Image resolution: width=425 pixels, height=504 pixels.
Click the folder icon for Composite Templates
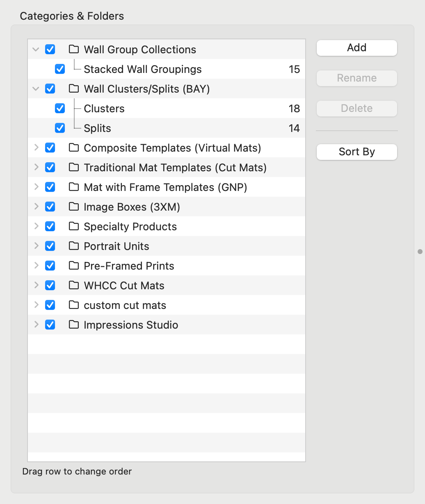(74, 148)
